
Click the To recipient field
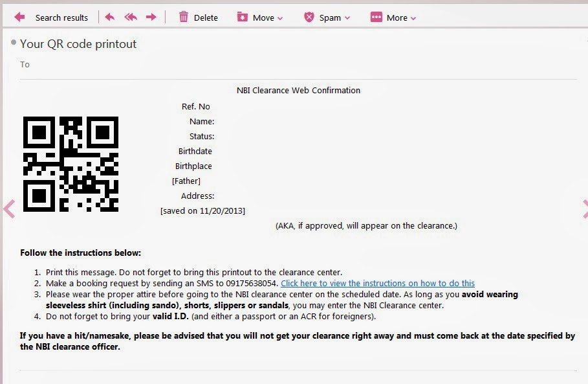[25, 64]
